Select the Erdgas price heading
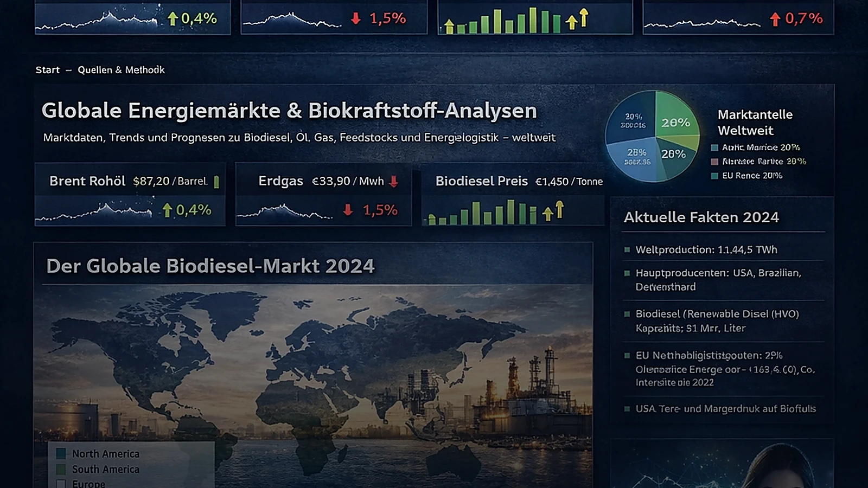 (280, 181)
